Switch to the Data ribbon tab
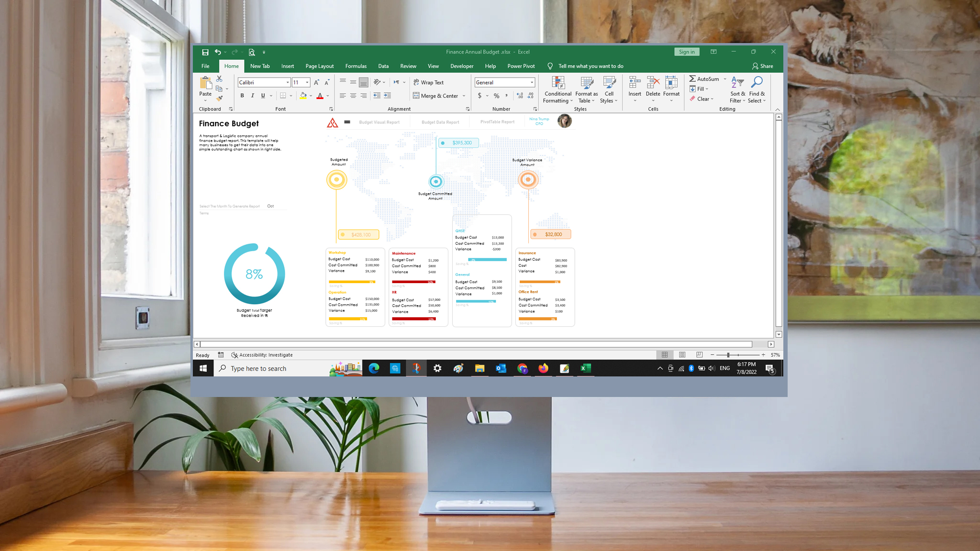The height and width of the screenshot is (551, 980). point(383,66)
